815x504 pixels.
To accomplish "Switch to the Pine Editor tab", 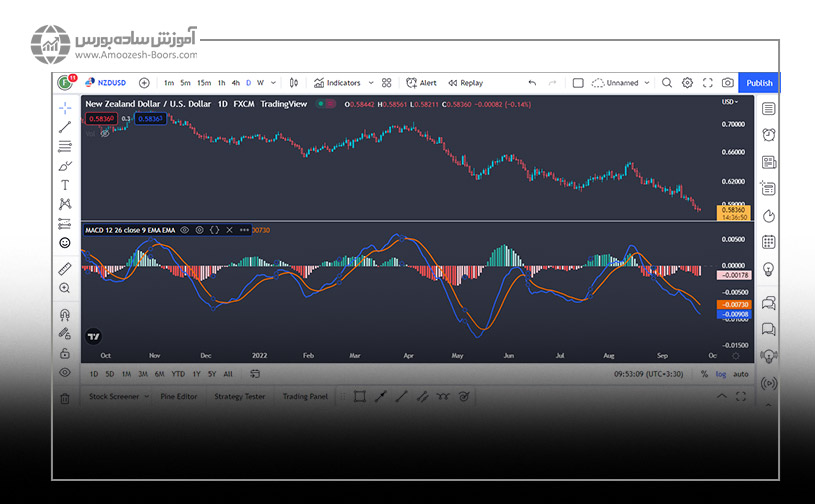I will [179, 396].
